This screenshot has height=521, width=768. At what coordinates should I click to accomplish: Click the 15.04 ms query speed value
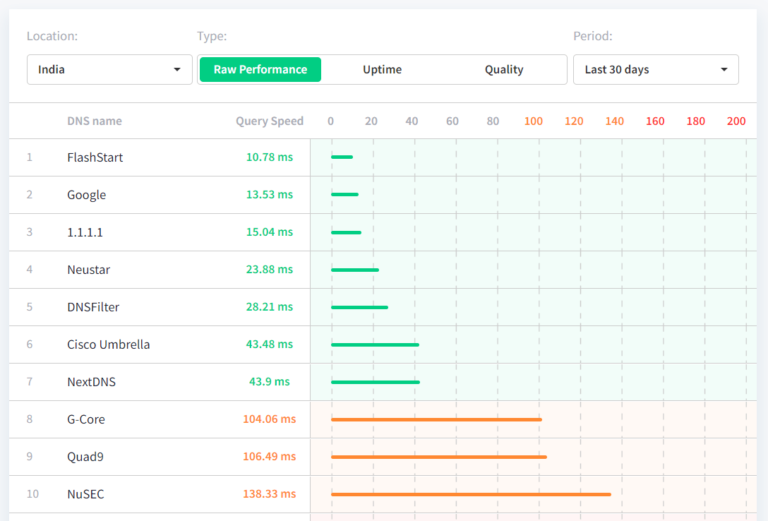click(x=269, y=232)
